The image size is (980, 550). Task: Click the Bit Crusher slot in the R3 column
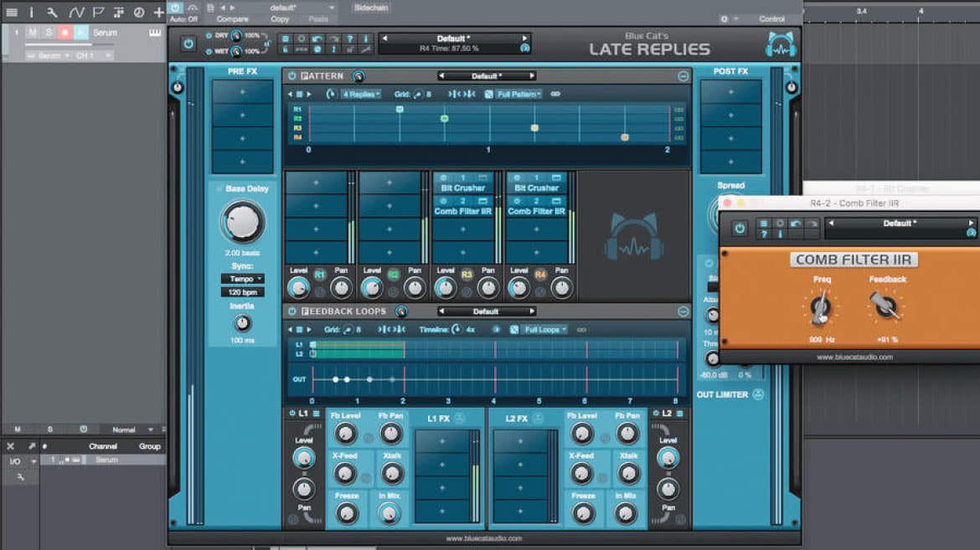tap(463, 188)
